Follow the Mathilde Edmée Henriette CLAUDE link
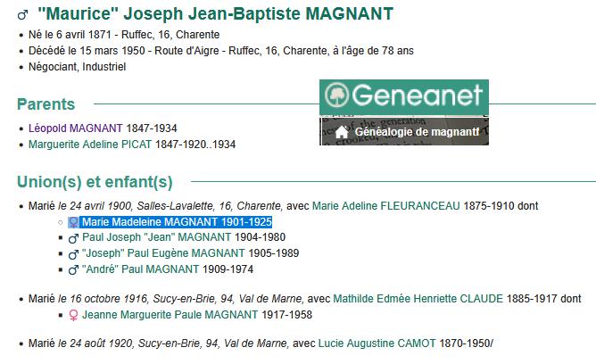The height and width of the screenshot is (364, 596). click(418, 299)
